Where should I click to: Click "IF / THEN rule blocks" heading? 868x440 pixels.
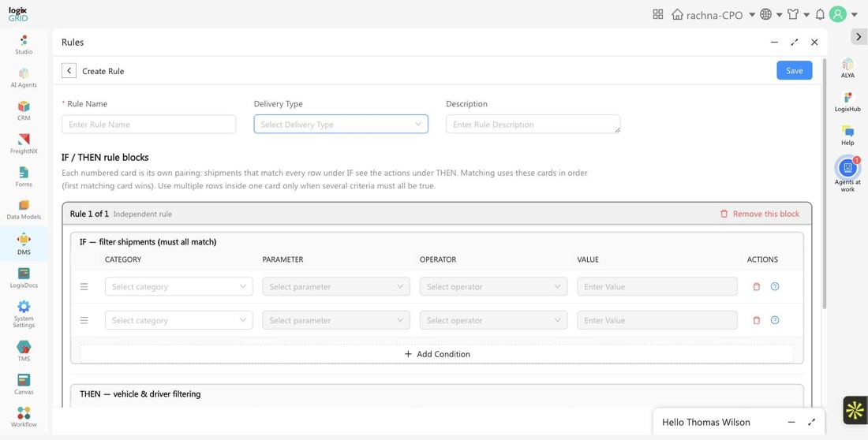[x=105, y=157]
